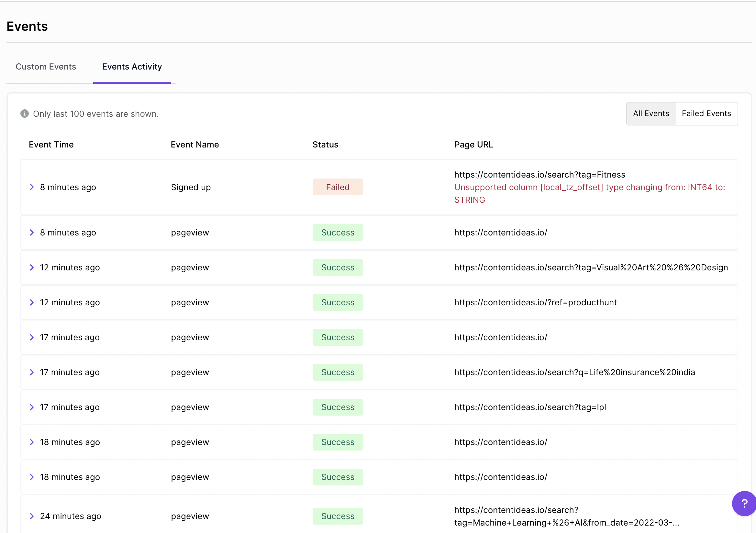Click the Life insurance india search URL

pos(574,372)
